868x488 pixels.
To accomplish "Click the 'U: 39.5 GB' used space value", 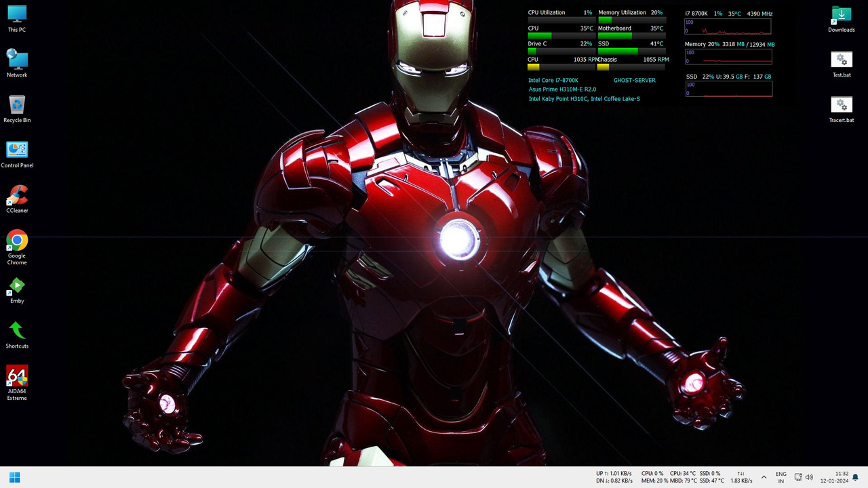I will (x=730, y=77).
